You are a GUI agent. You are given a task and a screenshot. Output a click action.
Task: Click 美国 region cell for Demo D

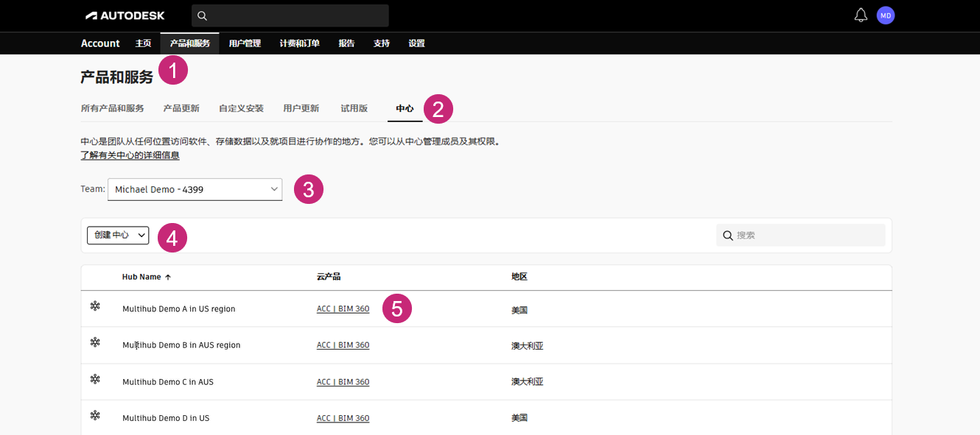click(519, 418)
